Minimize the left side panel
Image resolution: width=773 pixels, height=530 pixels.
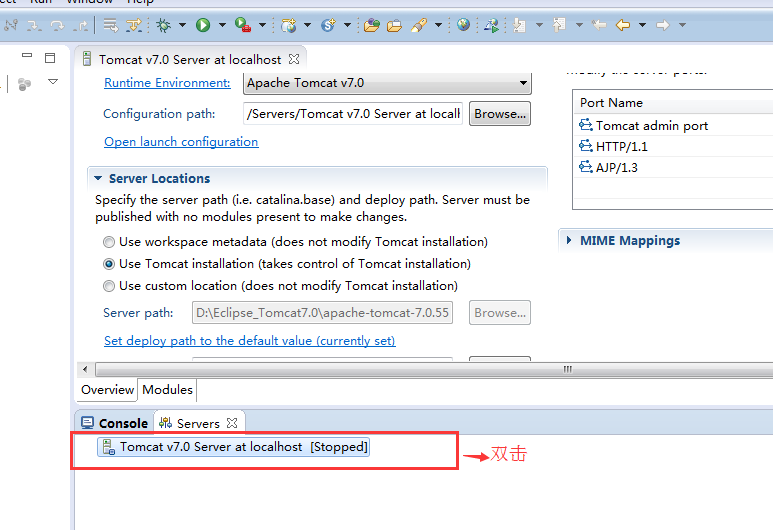[x=27, y=56]
